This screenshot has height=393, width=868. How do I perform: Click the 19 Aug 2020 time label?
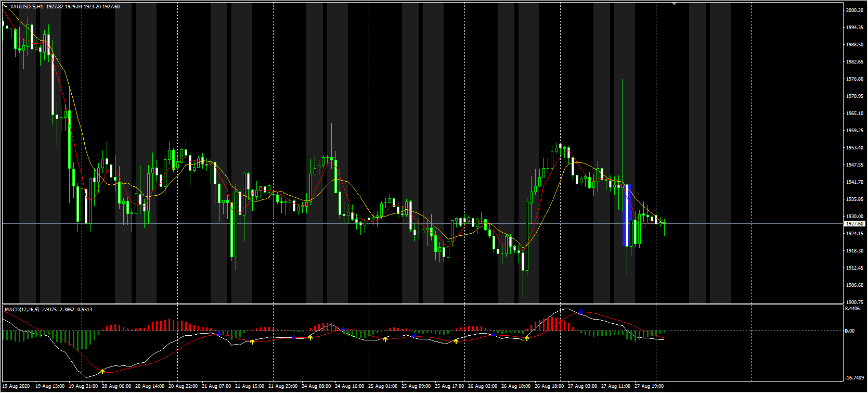tap(16, 386)
